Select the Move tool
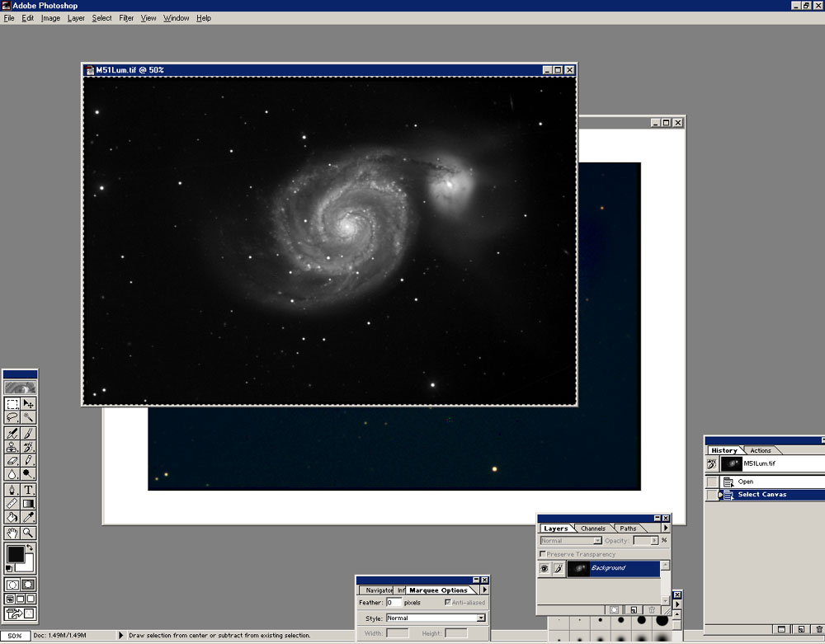Image resolution: width=825 pixels, height=644 pixels. (28, 404)
